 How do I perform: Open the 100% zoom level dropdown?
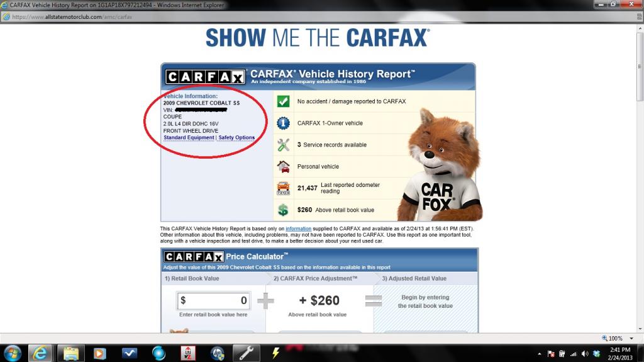coord(631,339)
